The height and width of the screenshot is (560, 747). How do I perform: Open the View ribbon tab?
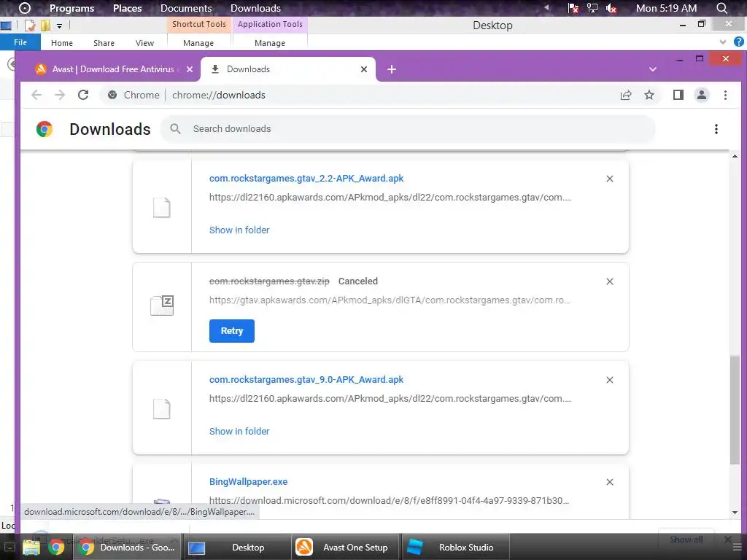pos(145,43)
